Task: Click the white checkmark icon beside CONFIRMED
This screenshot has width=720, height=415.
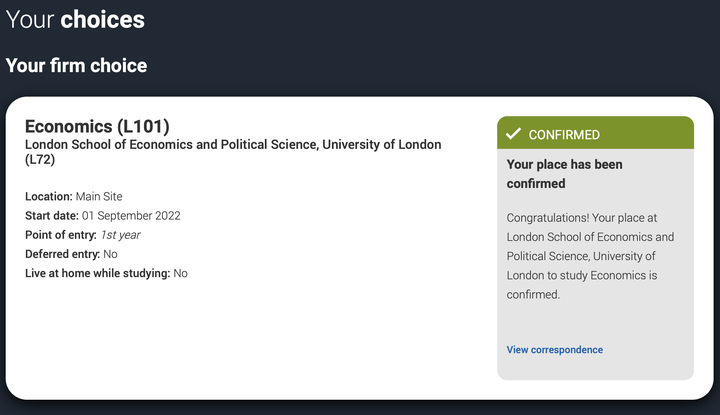Action: [513, 134]
